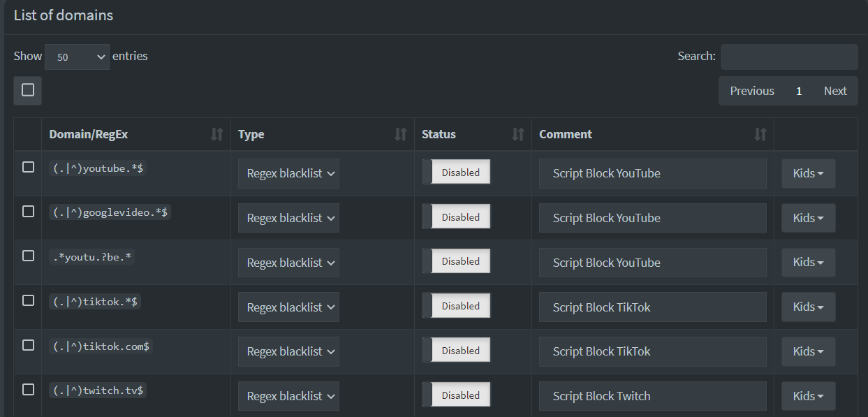Screen dimensions: 868x417
Task: Check the (.|^)youtube.*$ row checkbox
Action: tap(28, 167)
